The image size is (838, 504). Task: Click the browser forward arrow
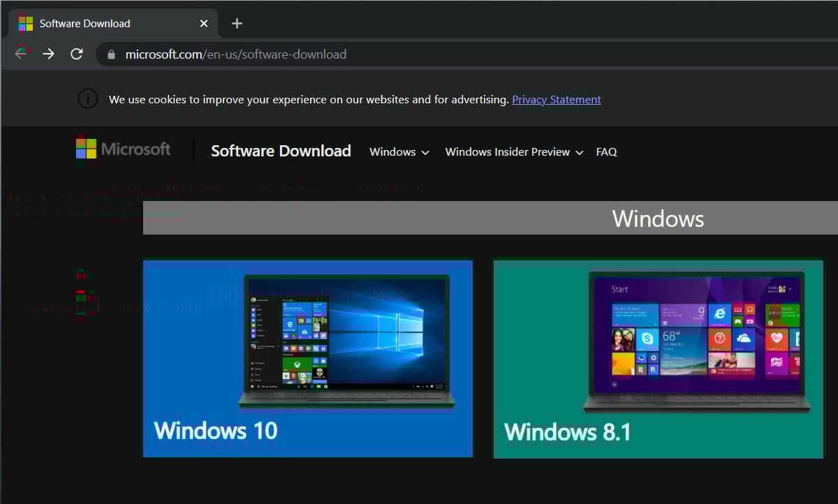[48, 54]
